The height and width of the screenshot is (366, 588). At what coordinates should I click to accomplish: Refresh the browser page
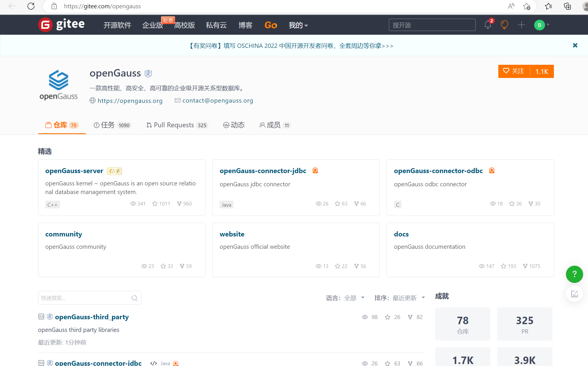coord(31,6)
